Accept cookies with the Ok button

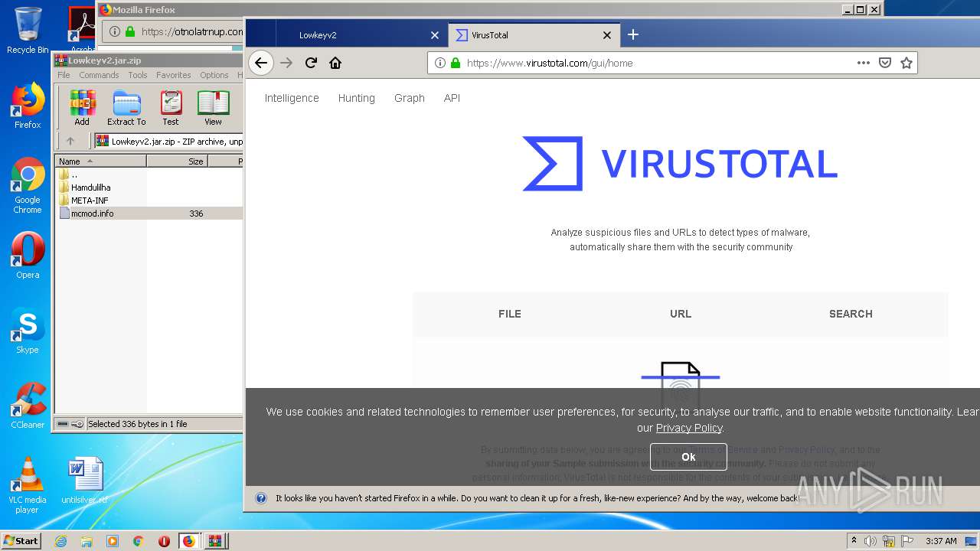point(688,457)
